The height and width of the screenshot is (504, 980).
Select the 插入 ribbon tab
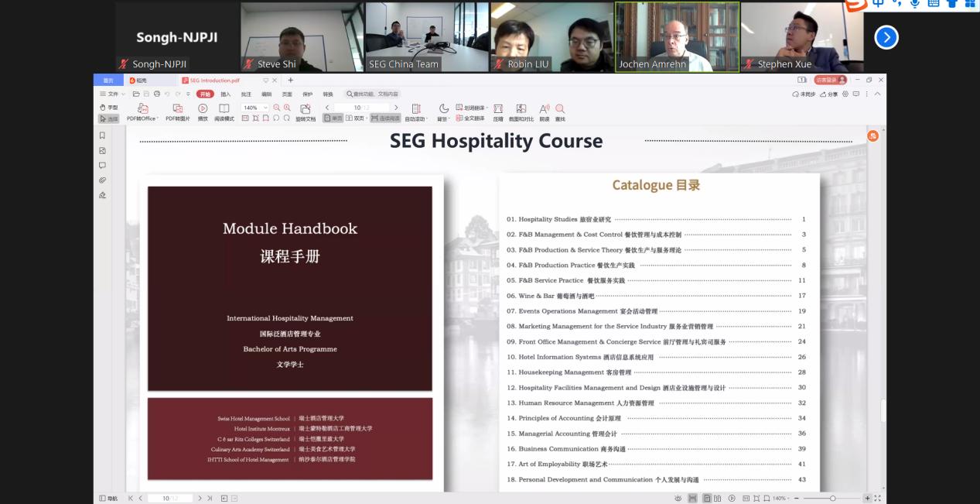click(226, 94)
